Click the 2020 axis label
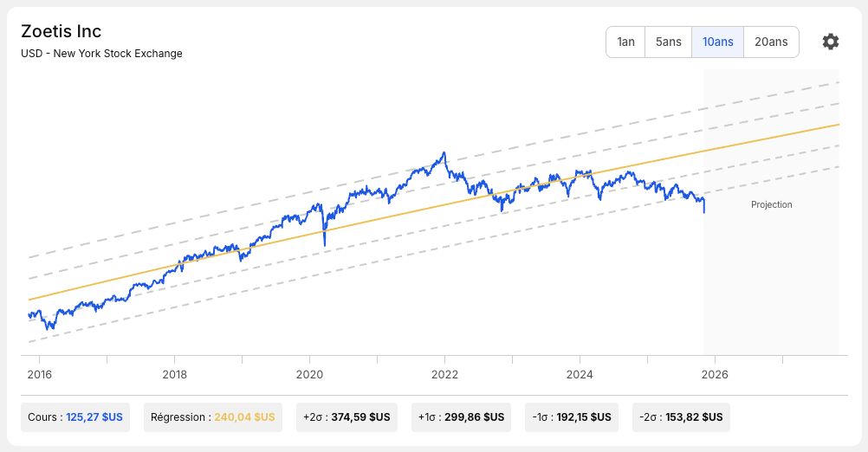The image size is (868, 452). [309, 375]
